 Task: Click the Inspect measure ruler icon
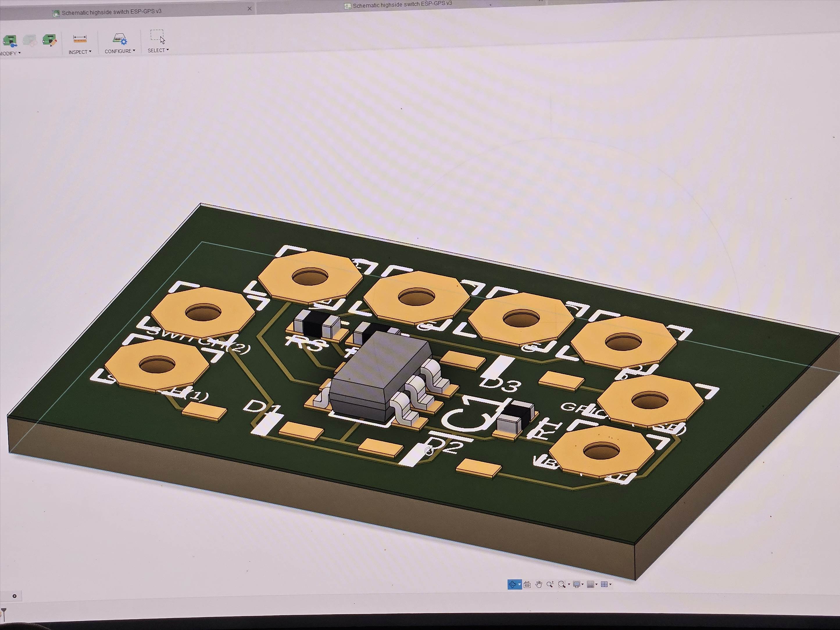pos(80,39)
